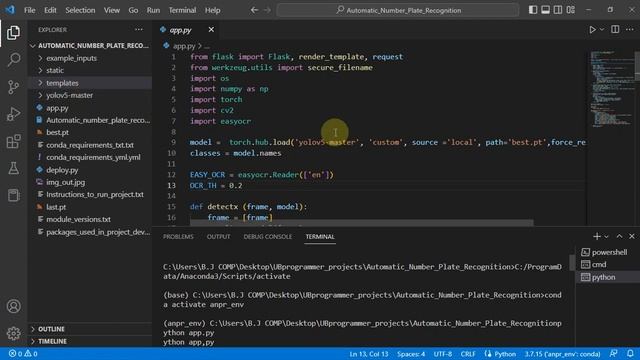Screen dimensions: 640x360
Task: Open the Run and Debug view
Action: point(13,114)
